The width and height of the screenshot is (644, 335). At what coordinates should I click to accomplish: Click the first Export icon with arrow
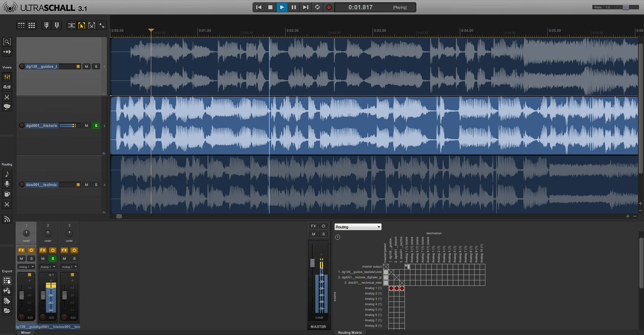(7, 281)
